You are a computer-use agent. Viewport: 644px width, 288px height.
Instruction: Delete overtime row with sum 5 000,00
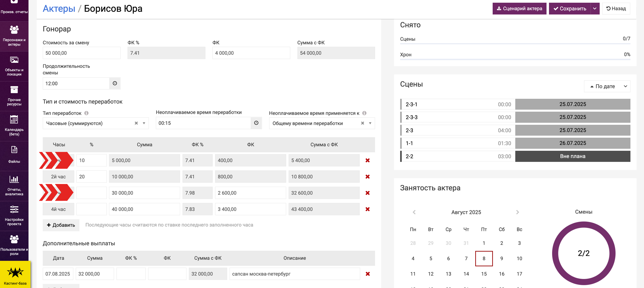[368, 160]
